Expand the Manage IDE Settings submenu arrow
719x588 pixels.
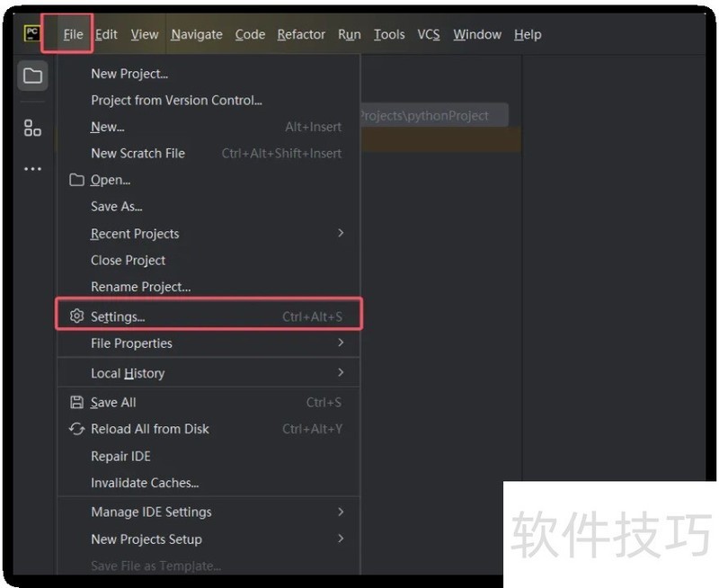tap(341, 512)
